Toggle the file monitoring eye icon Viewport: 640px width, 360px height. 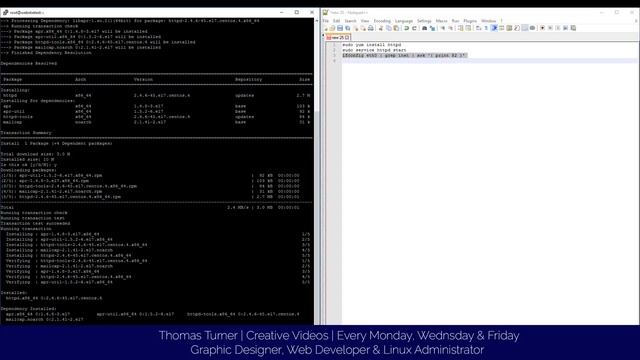click(x=532, y=28)
